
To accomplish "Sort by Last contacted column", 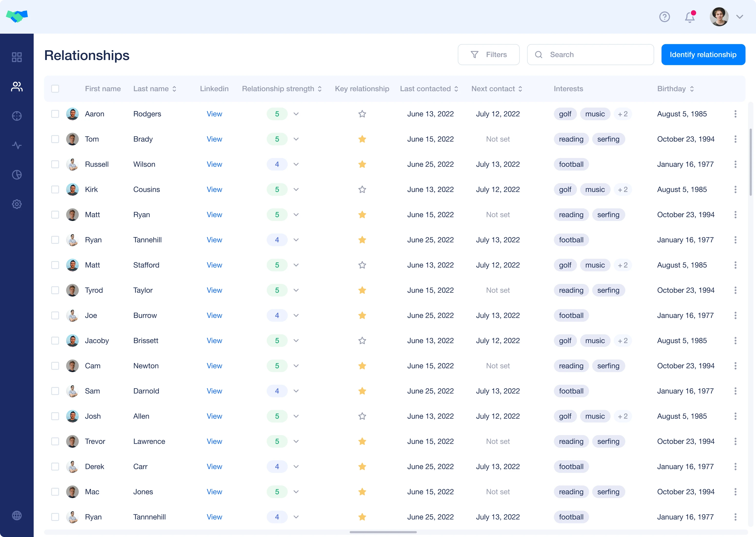I will [429, 89].
